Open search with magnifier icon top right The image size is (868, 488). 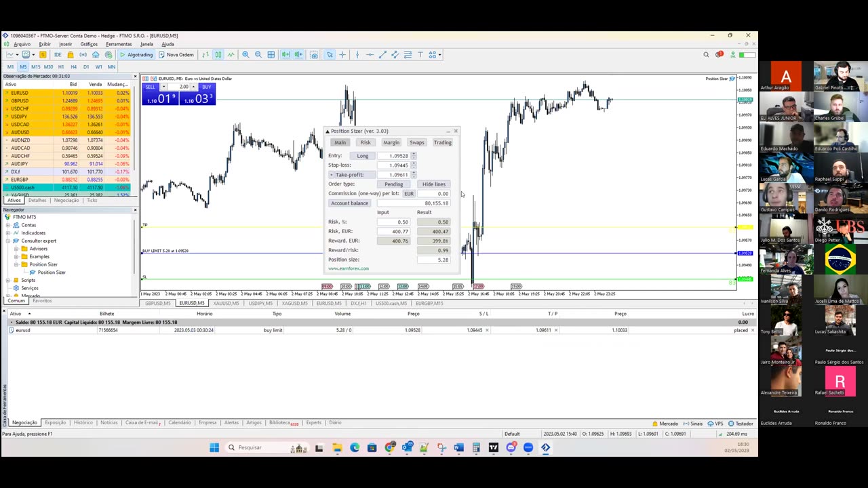tap(706, 54)
